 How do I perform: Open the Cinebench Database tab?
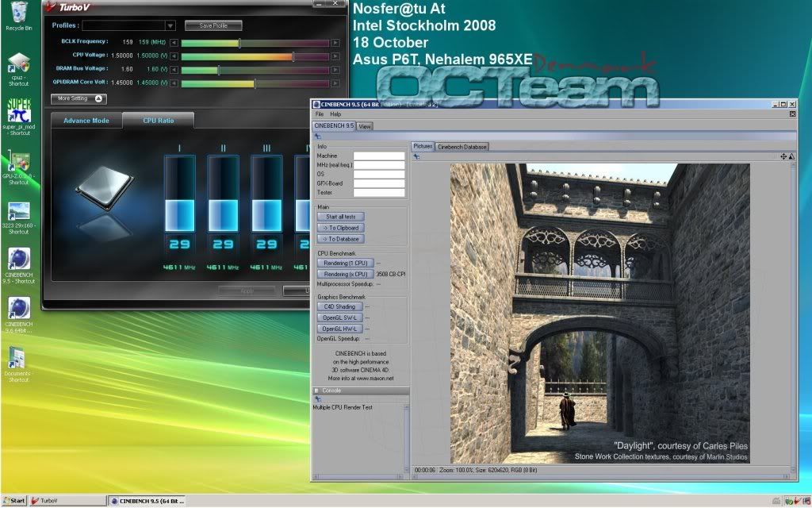(x=462, y=147)
